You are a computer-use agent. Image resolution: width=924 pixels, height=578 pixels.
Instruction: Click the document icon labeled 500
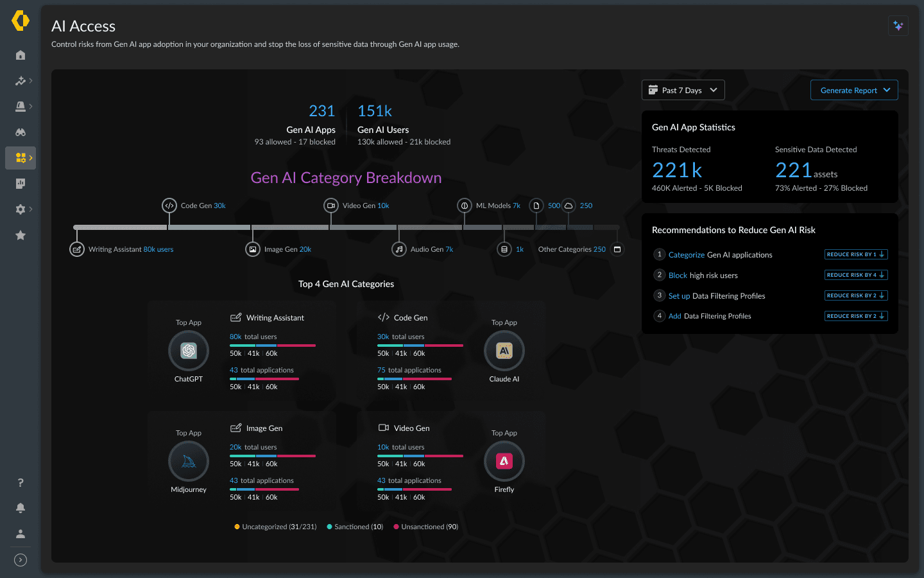click(536, 206)
